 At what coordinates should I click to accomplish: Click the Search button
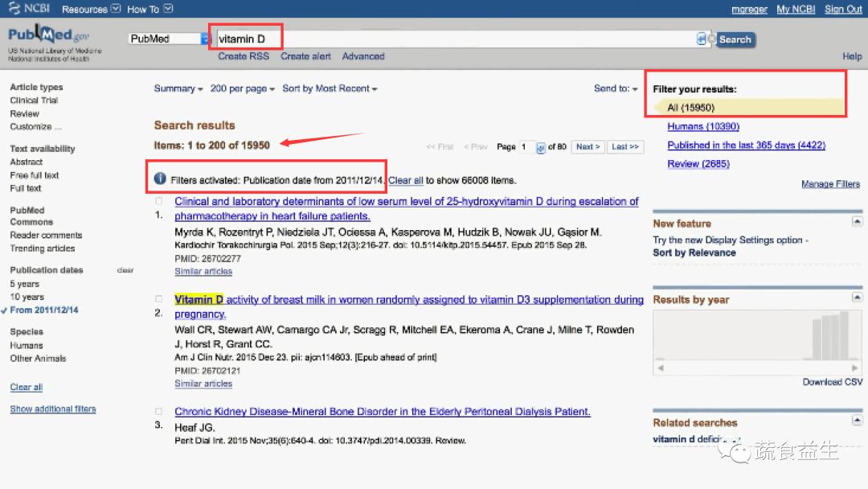(735, 39)
